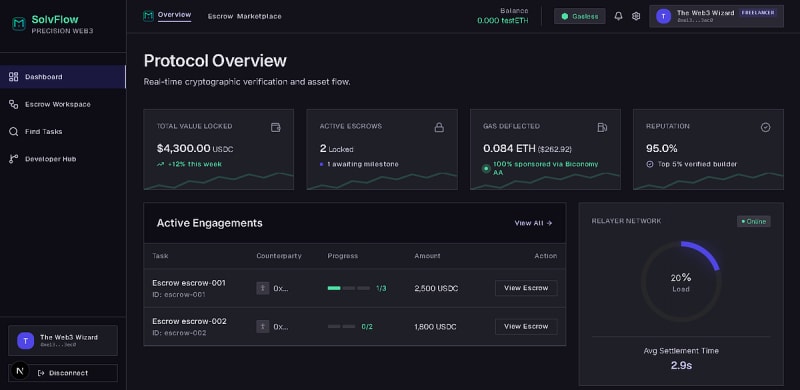Click the lock icon on Active Escrows card
Screen dimensions: 800x390
click(x=439, y=128)
